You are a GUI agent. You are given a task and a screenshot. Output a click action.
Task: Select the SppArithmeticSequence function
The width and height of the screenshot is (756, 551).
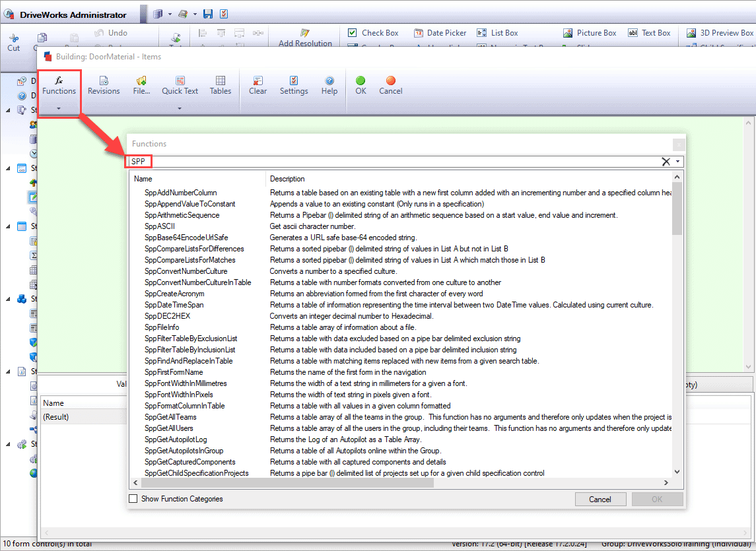[182, 215]
